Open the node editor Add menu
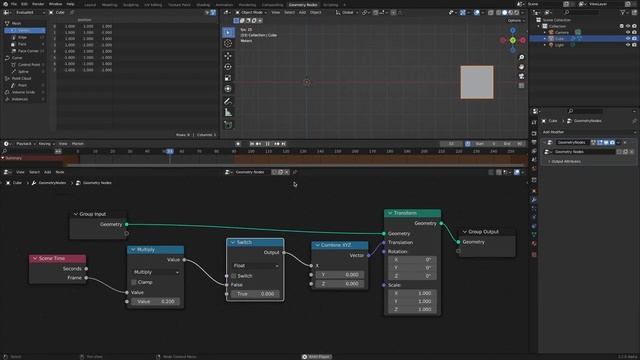 [47, 172]
